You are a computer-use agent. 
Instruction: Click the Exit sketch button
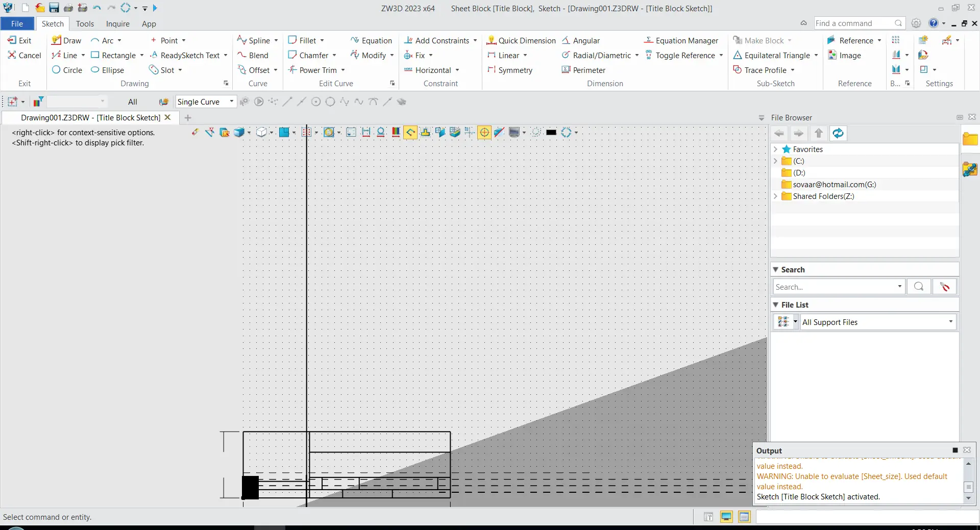[x=19, y=40]
